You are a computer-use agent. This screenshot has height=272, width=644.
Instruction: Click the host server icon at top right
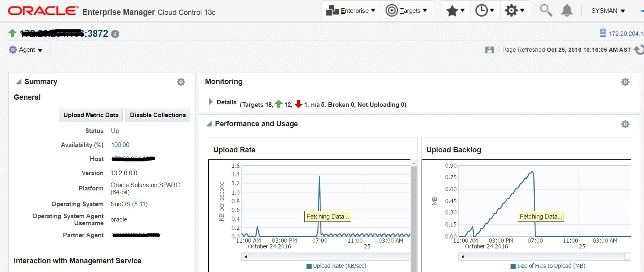[603, 33]
